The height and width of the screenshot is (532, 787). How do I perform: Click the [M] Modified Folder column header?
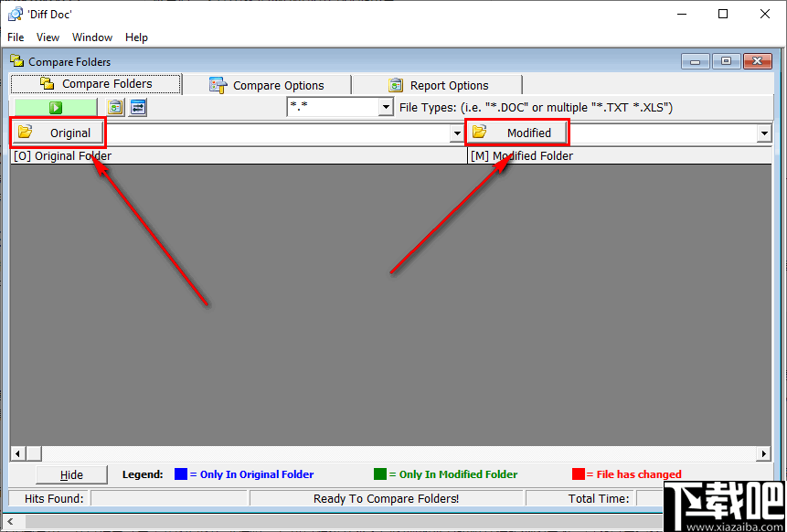coord(620,156)
